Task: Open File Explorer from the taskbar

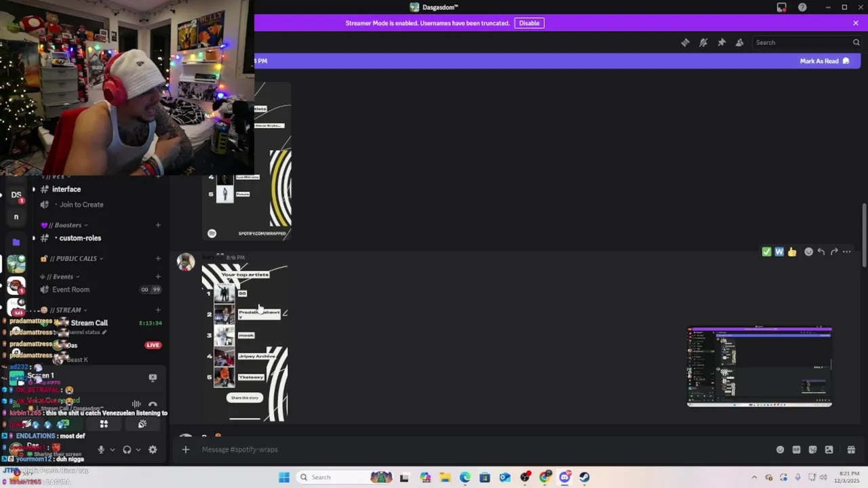Action: pyautogui.click(x=445, y=477)
